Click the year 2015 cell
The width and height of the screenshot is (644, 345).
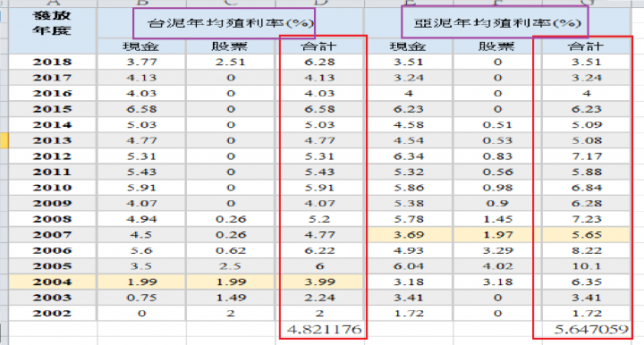(x=53, y=109)
